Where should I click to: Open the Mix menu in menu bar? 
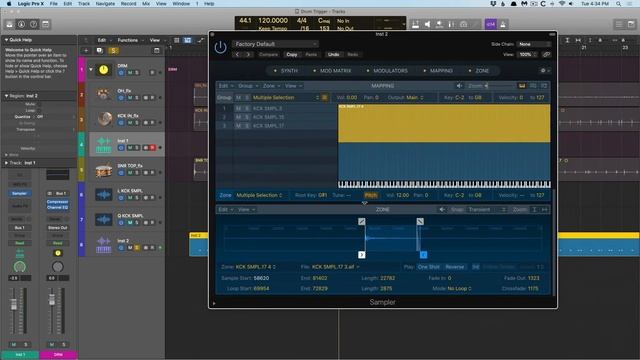point(146,4)
